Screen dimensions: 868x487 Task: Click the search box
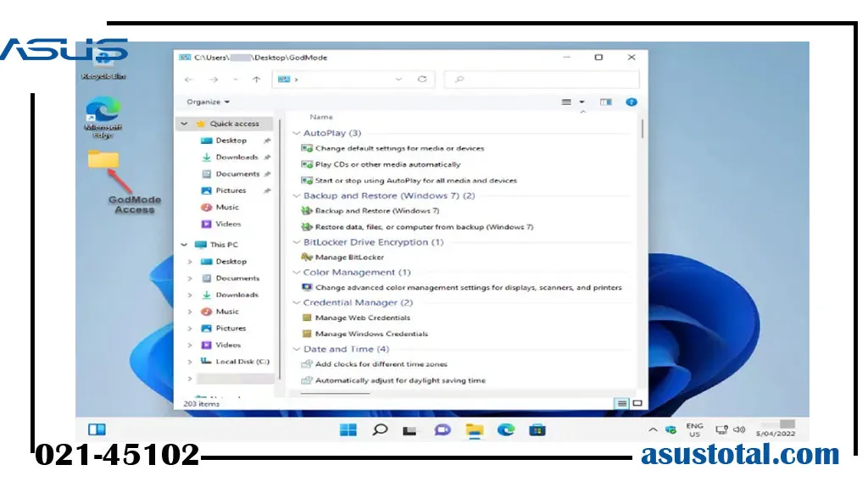click(x=542, y=79)
